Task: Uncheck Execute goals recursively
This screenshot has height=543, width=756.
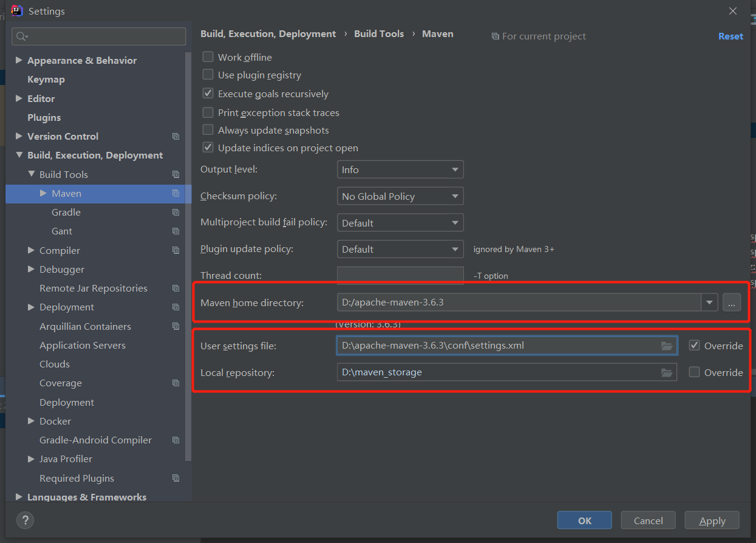Action: pos(208,94)
